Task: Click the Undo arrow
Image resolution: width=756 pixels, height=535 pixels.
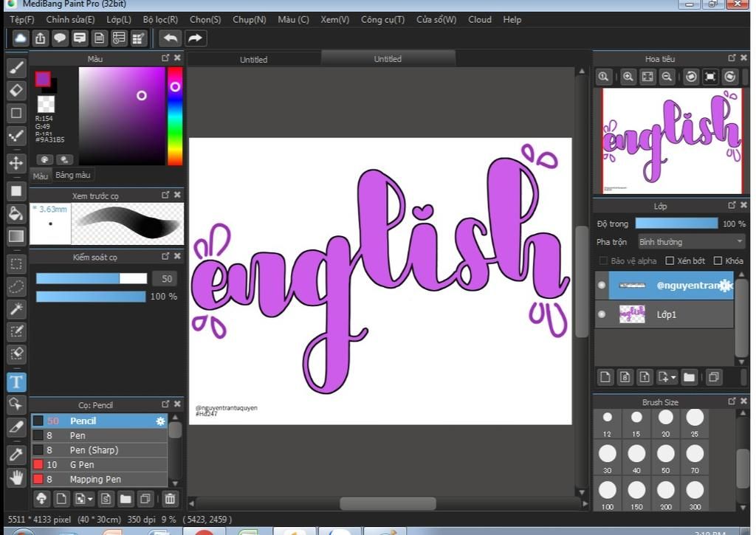Action: tap(171, 38)
